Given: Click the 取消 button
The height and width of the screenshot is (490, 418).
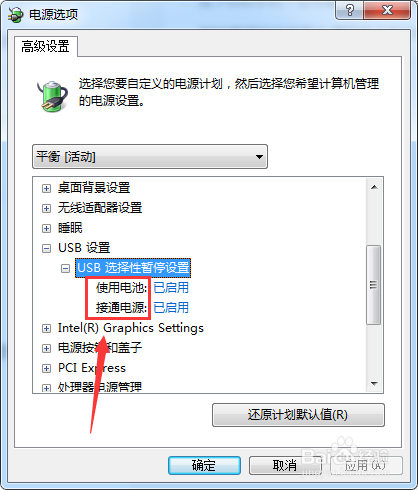Looking at the screenshot, I should coord(285,465).
